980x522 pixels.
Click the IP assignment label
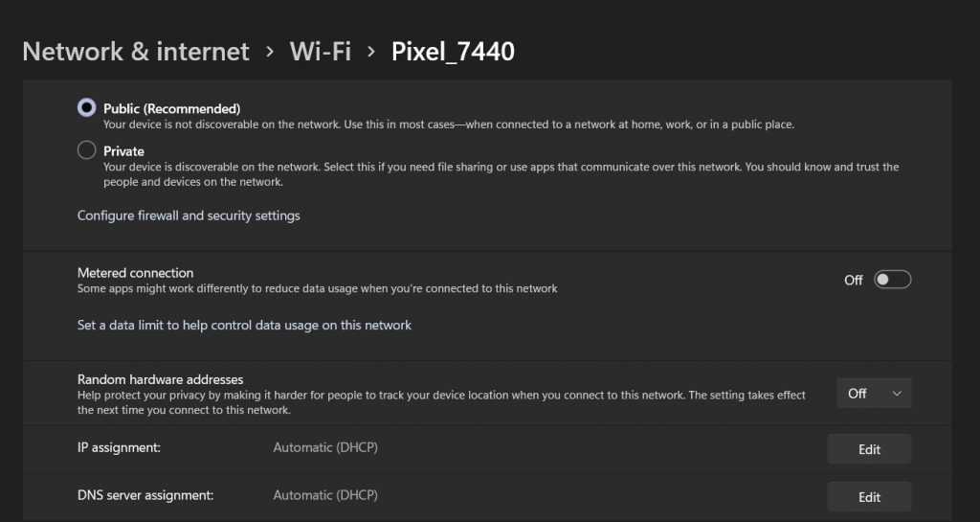pos(119,447)
